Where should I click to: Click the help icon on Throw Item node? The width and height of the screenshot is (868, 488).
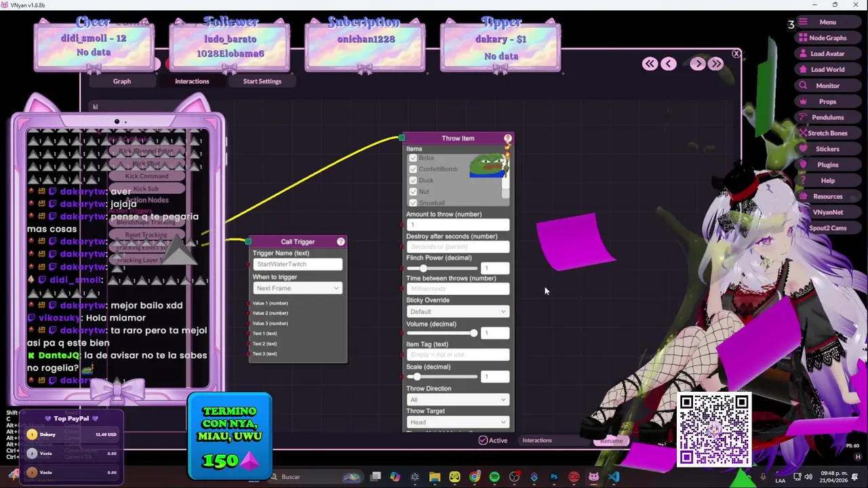click(508, 138)
